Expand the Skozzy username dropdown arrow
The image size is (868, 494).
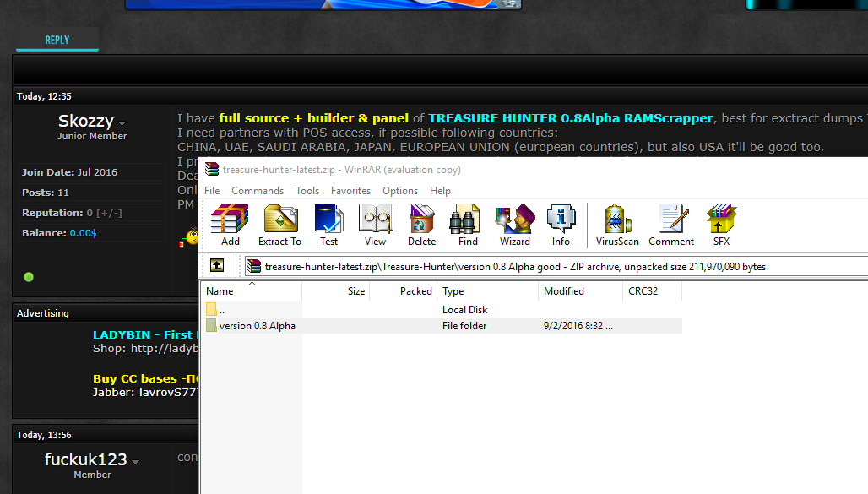click(122, 123)
